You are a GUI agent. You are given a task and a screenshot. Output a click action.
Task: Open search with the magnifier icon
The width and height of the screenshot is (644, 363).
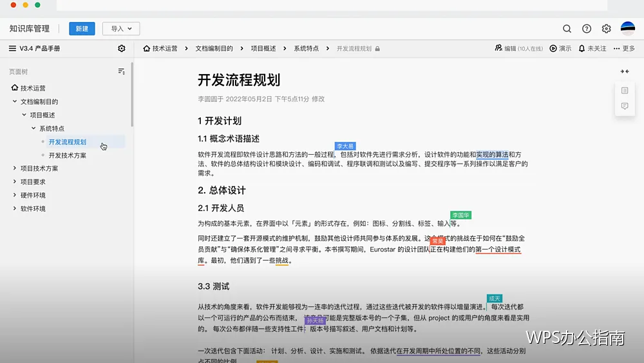(567, 28)
